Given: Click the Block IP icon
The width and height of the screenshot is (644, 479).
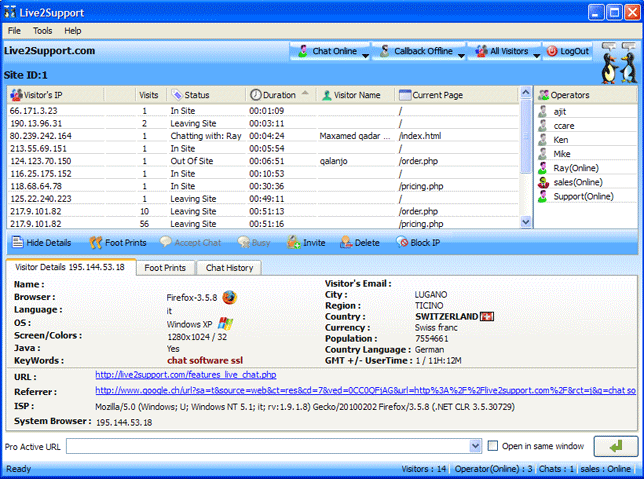Looking at the screenshot, I should tap(402, 242).
